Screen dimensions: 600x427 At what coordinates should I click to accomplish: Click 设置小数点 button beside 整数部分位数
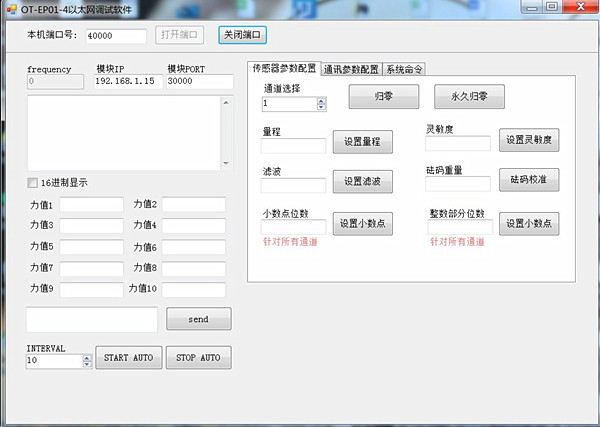point(529,224)
